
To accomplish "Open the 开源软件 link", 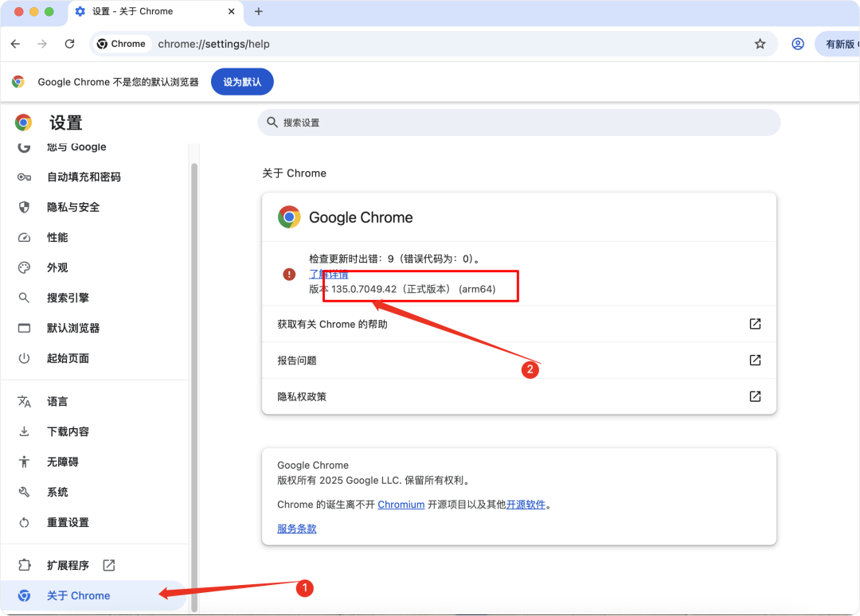I will (526, 505).
